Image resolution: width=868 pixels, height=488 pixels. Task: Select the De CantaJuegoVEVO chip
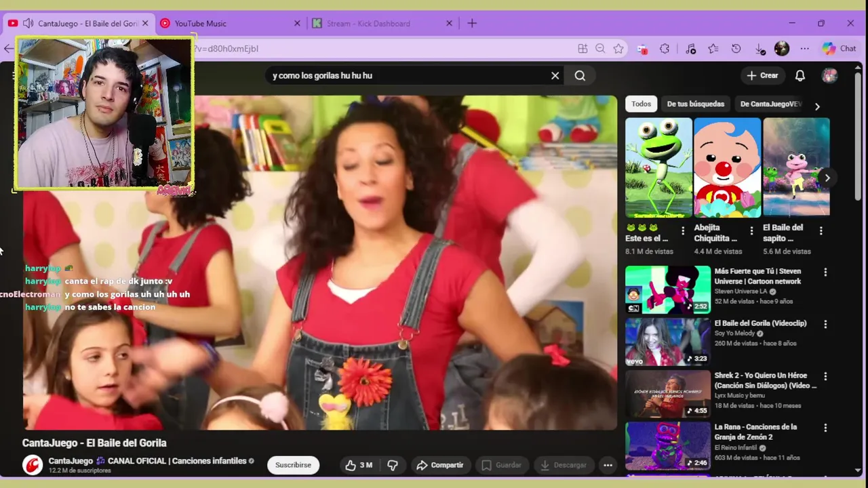(x=770, y=104)
